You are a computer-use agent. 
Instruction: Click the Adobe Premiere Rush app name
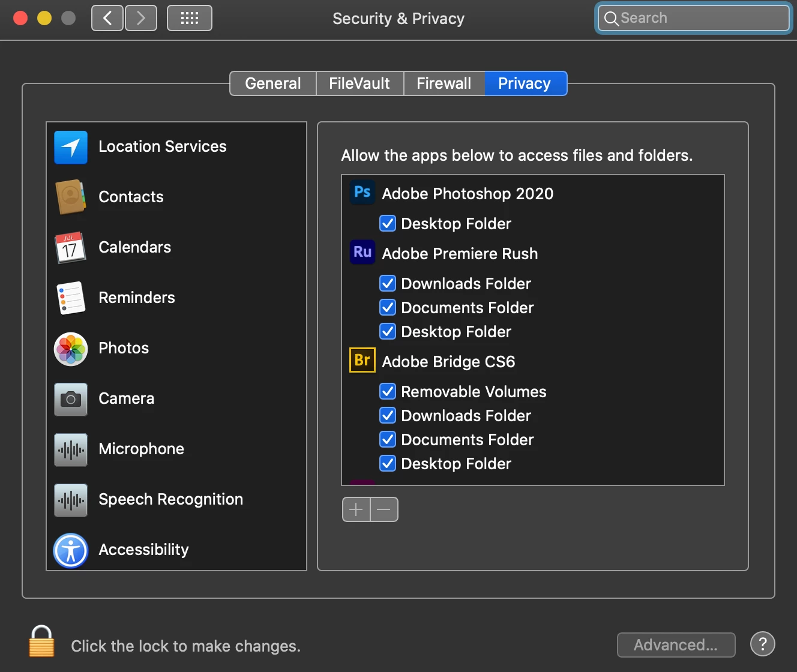[460, 254]
